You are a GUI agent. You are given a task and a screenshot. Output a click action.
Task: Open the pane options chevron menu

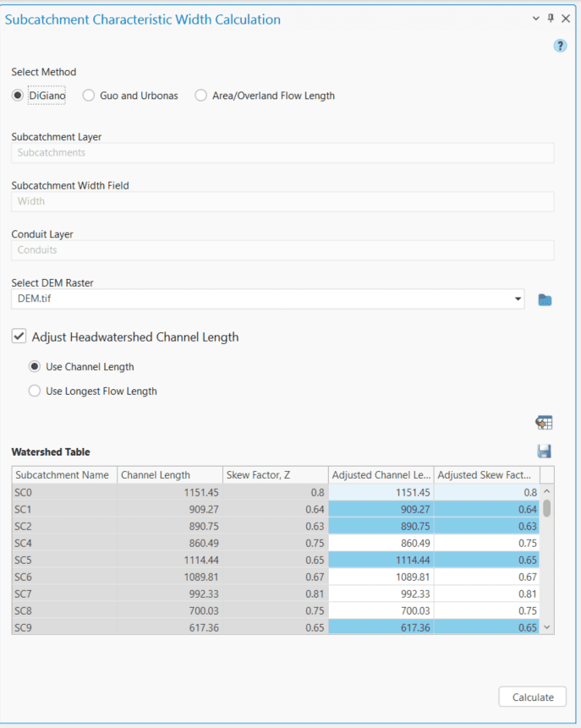point(534,18)
